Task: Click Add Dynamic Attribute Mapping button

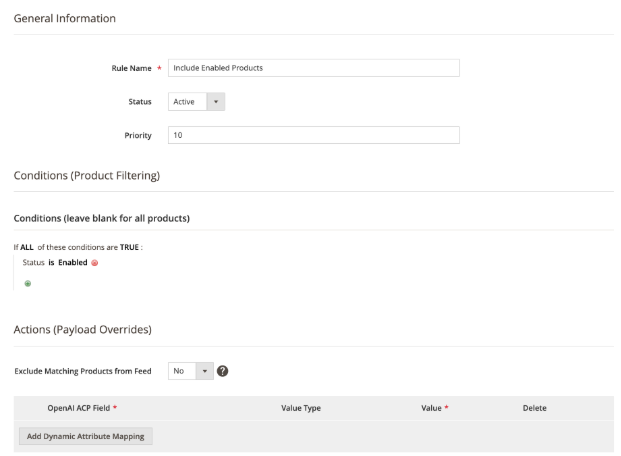Action: 86,436
